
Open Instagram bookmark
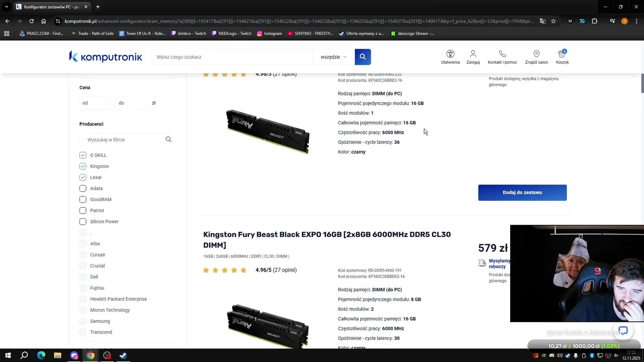click(269, 34)
